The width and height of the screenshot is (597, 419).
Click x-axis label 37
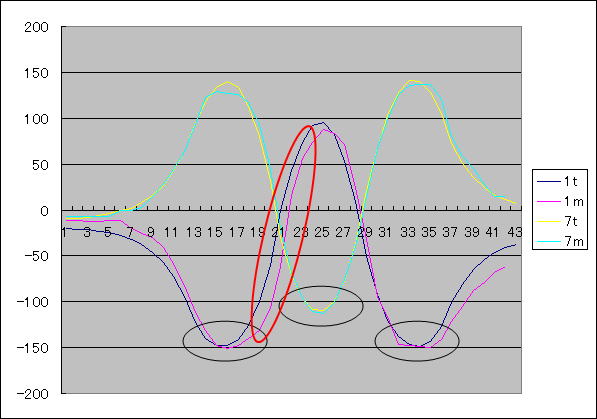pos(450,232)
